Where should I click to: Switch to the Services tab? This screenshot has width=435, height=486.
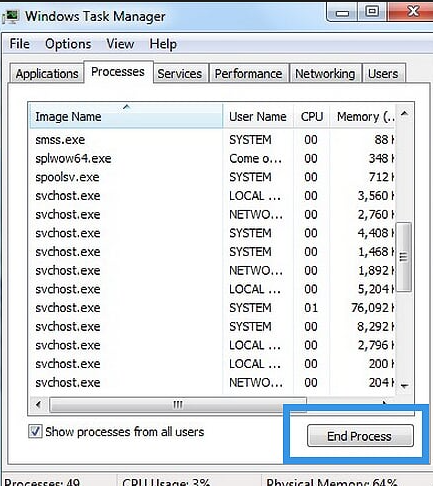(x=180, y=73)
